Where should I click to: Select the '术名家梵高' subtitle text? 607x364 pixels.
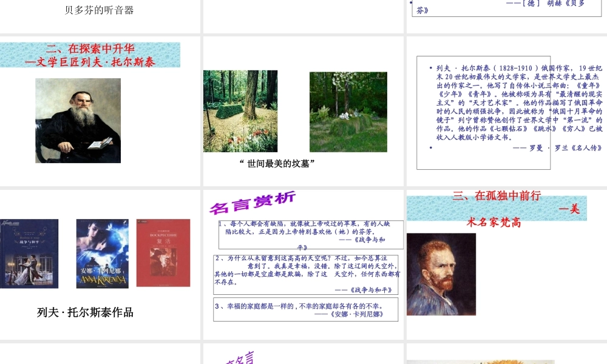(494, 223)
